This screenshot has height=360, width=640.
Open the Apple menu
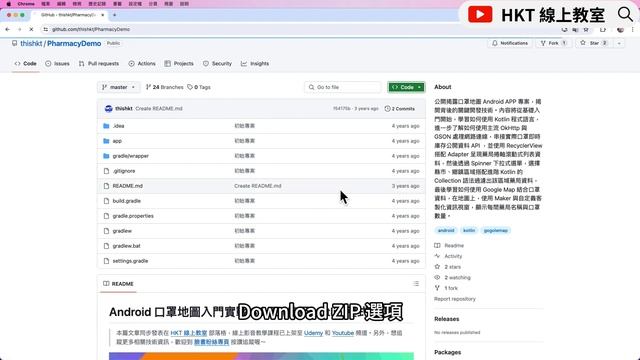(x=9, y=4)
